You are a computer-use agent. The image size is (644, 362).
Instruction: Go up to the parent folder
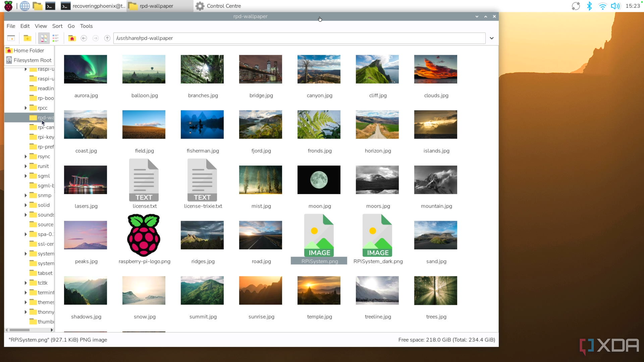[x=107, y=38]
